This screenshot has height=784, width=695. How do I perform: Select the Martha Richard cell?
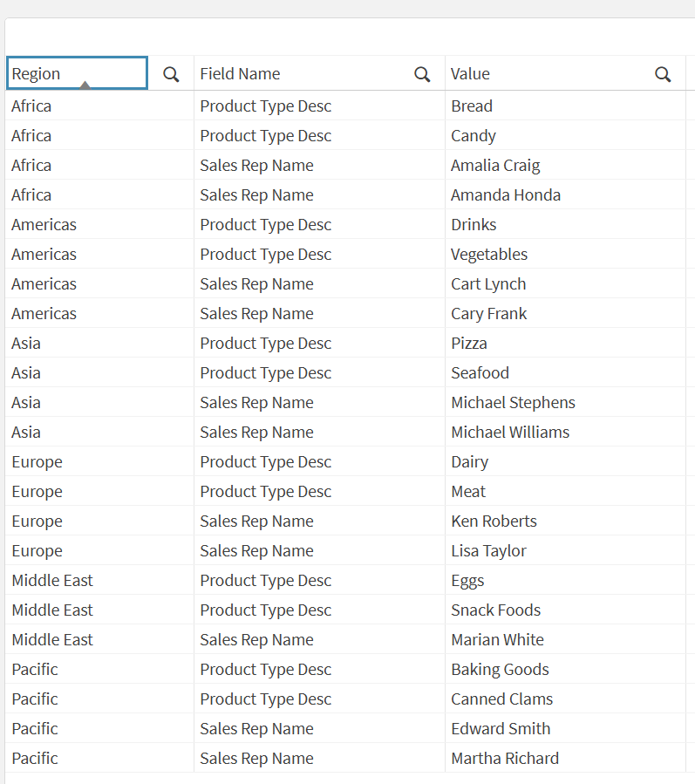tap(505, 759)
